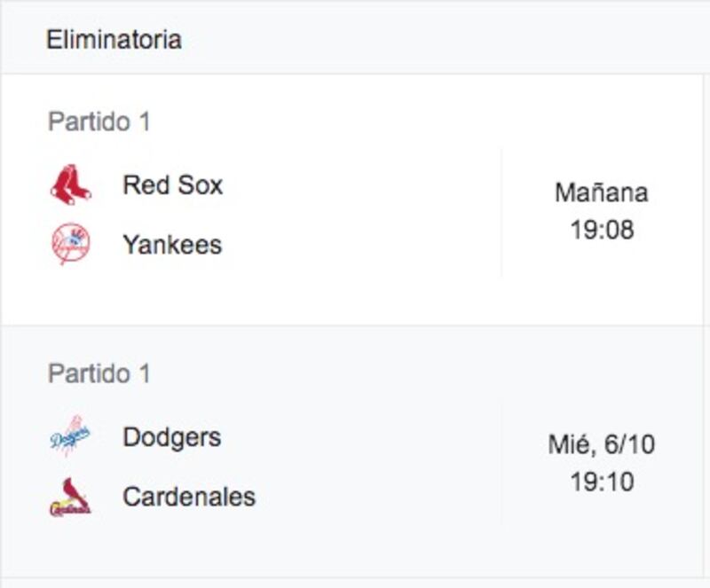This screenshot has height=588, width=710.
Task: Click the Cardinals team logo
Action: tap(70, 497)
